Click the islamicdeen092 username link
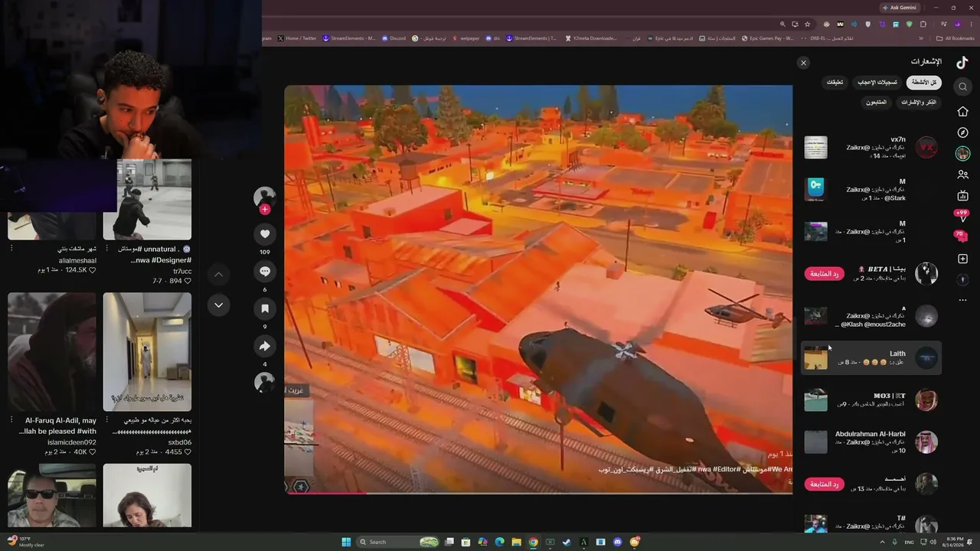The image size is (980, 551). click(72, 442)
